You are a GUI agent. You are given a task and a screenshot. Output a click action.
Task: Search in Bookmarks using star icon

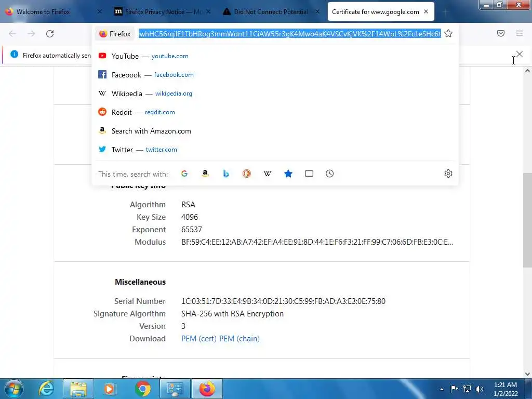[x=288, y=174]
